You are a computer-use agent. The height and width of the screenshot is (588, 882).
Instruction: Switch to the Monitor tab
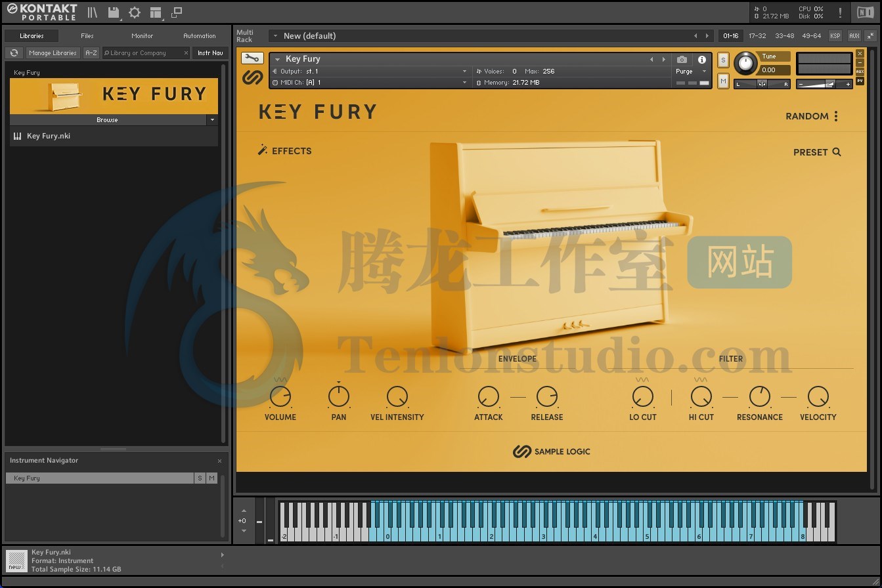pos(142,35)
